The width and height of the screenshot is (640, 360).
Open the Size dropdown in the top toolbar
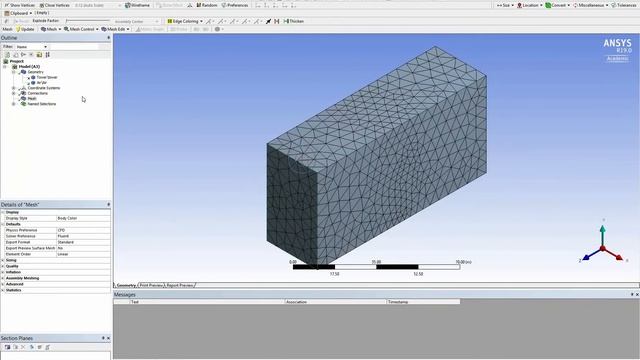(505, 5)
